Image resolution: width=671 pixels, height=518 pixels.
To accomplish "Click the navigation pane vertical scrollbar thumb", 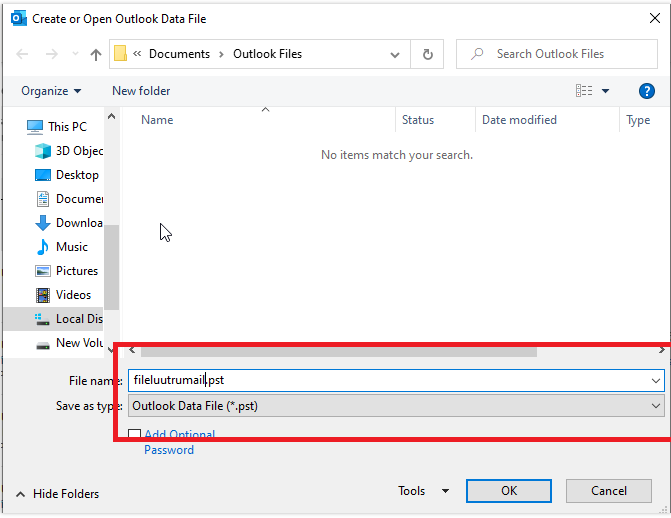I will 111,267.
